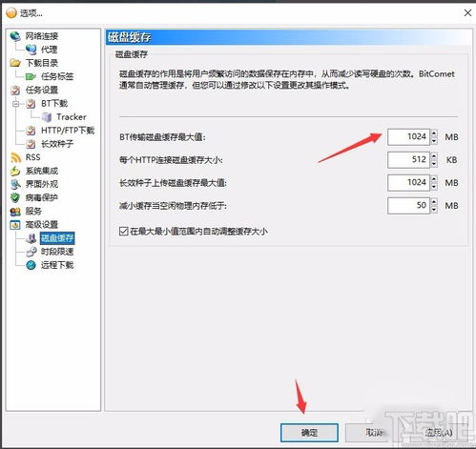Image resolution: width=476 pixels, height=449 pixels.
Task: Increase BT传输磁盘缓存最大值 with up arrow
Action: coord(434,133)
